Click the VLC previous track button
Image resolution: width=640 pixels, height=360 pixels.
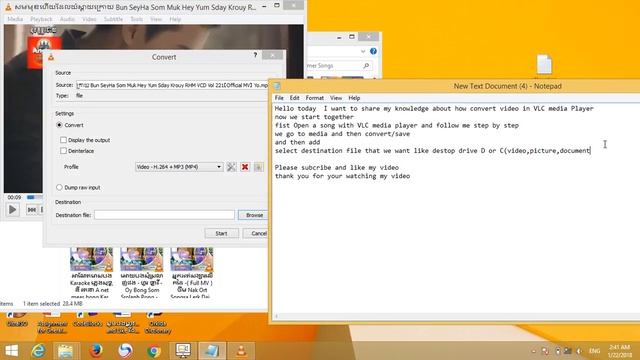[x=31, y=210]
